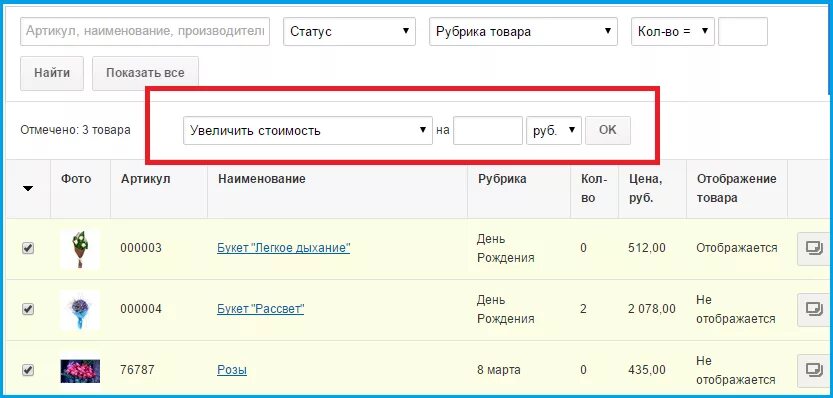Viewport: 833px width, 398px height.
Task: Click the Найти button
Action: click(x=52, y=73)
